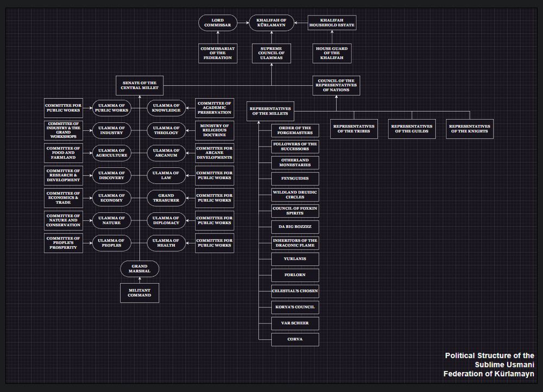The image size is (543, 392).
Task: Select the Ulamma of Industry node
Action: (111, 130)
